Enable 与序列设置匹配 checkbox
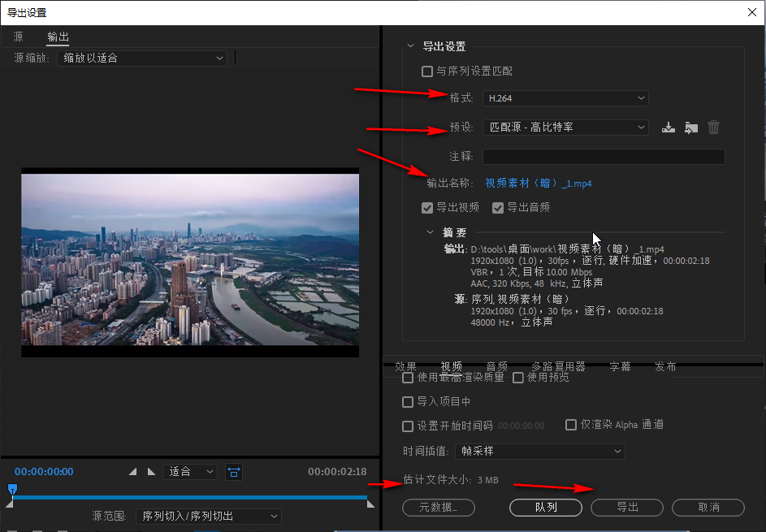Screen dimensions: 766x532 click(x=427, y=71)
